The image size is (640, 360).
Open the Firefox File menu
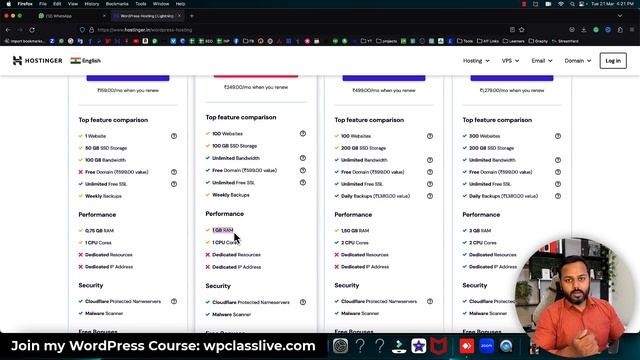pos(43,4)
